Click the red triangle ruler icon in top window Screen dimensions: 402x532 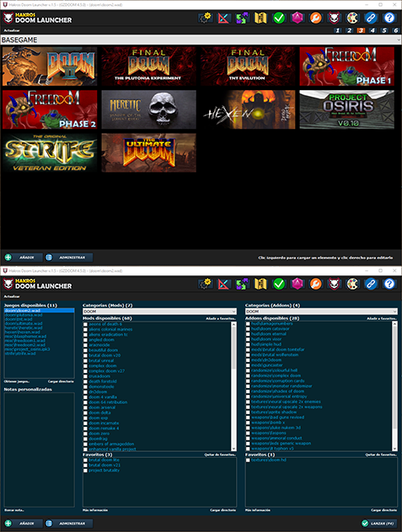[223, 18]
